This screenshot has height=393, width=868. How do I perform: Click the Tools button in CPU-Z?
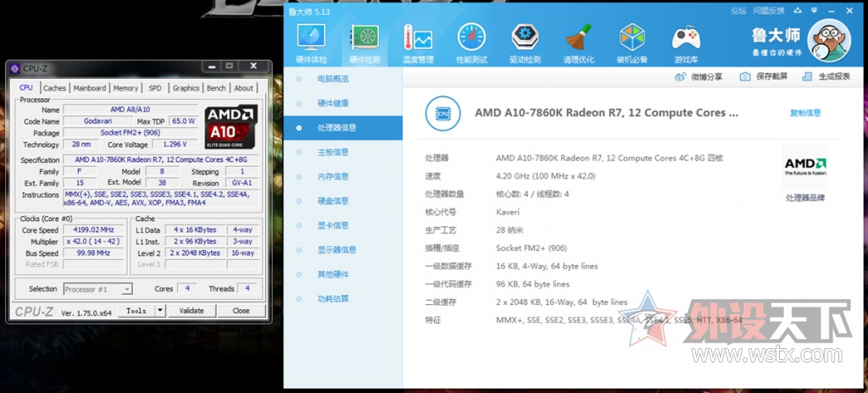coord(136,311)
